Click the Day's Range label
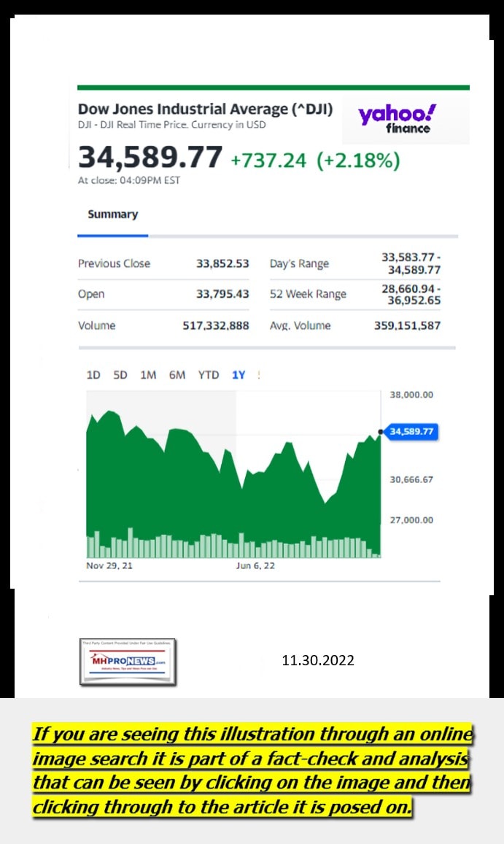The width and height of the screenshot is (504, 844). pos(299,264)
